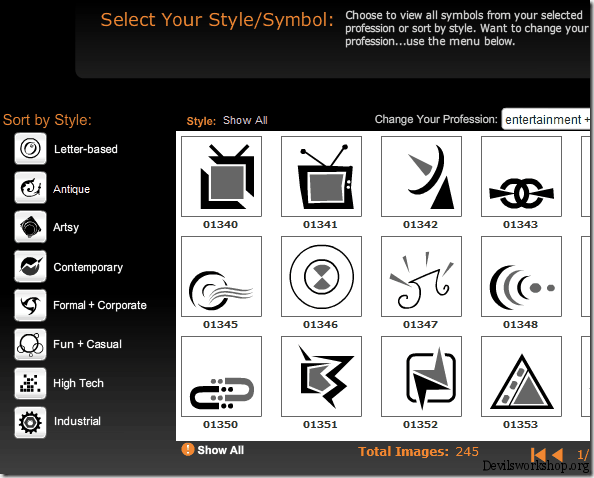The image size is (594, 478).
Task: Select the Fun + Casual style icon
Action: (x=30, y=344)
